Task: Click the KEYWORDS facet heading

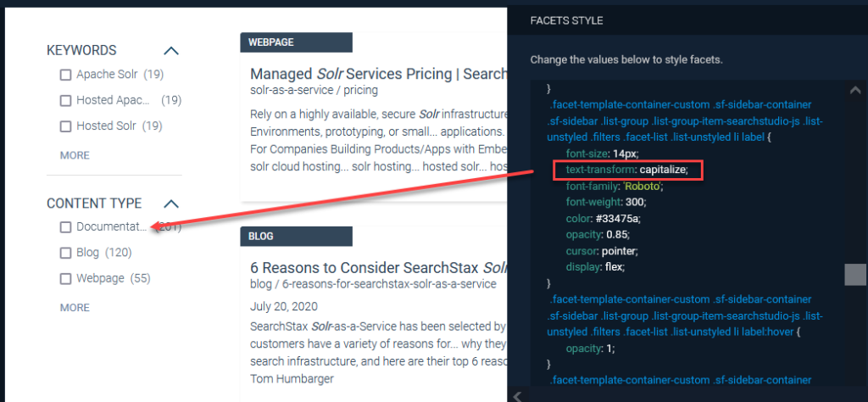Action: pos(82,50)
